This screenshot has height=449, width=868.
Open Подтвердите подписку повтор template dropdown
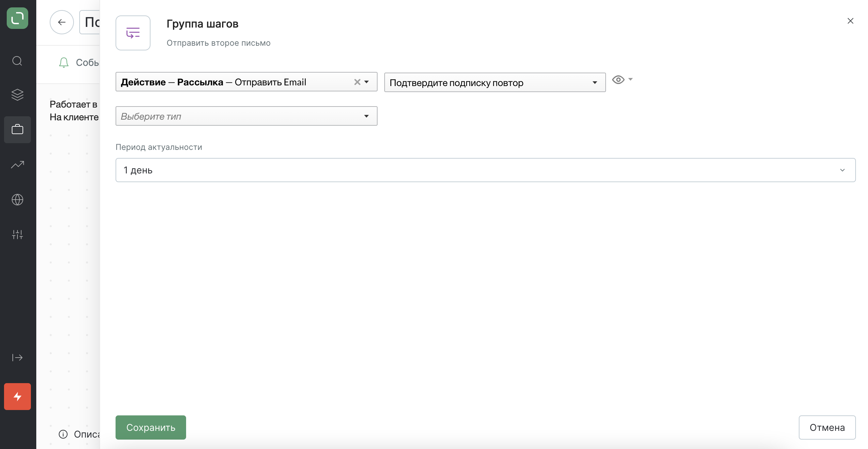(x=495, y=83)
